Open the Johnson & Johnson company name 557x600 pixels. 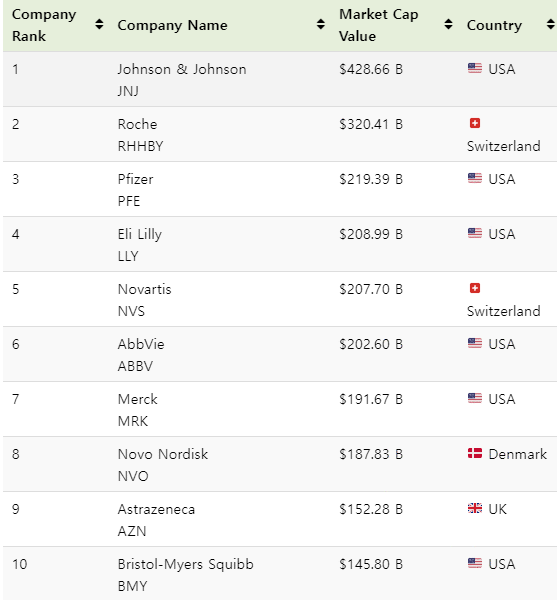point(182,69)
